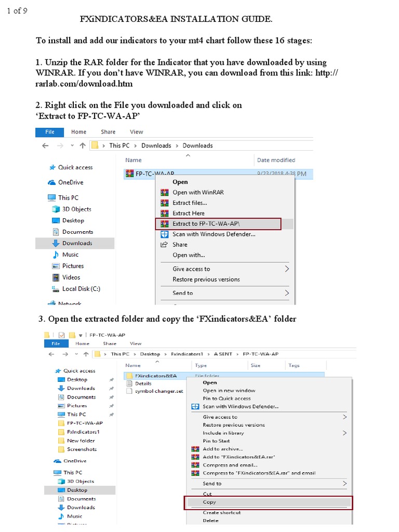This screenshot has height=532, width=399.
Task: Click the pin icon next to Downloads in Quick access
Action: tap(112, 389)
